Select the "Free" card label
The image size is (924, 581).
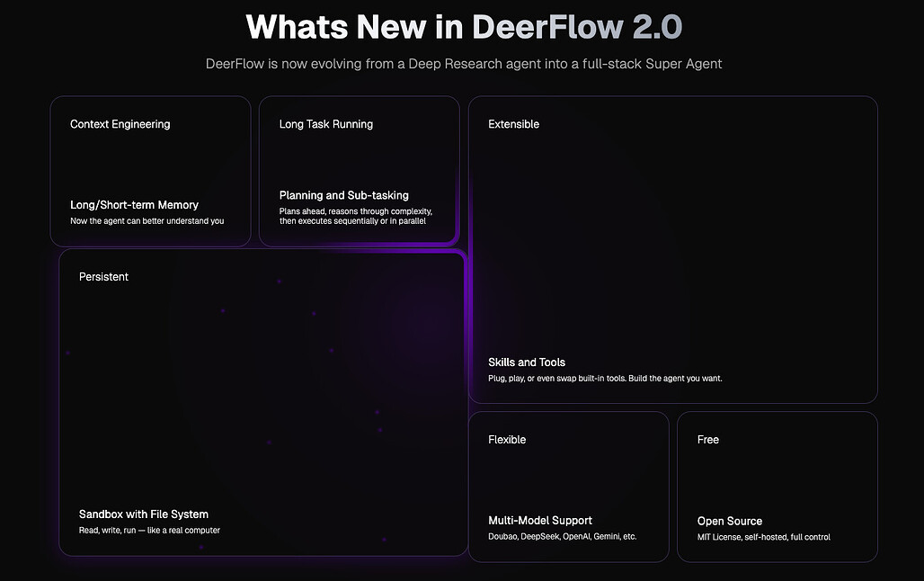click(707, 440)
